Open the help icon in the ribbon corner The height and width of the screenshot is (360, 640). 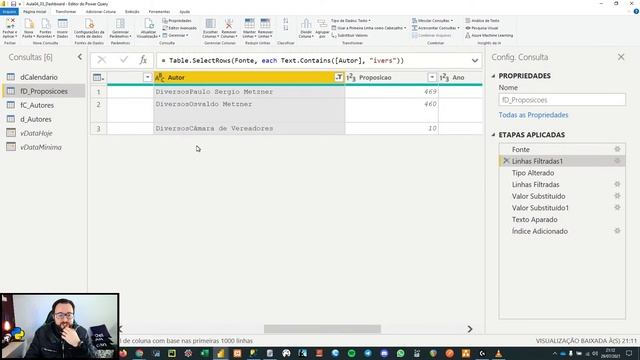click(636, 12)
